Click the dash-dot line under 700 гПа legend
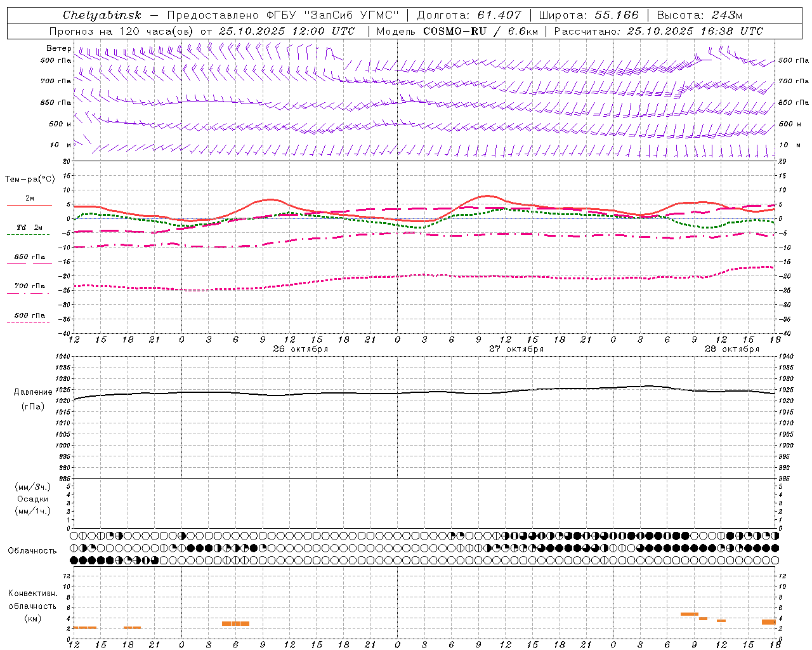812x650 pixels. point(29,293)
